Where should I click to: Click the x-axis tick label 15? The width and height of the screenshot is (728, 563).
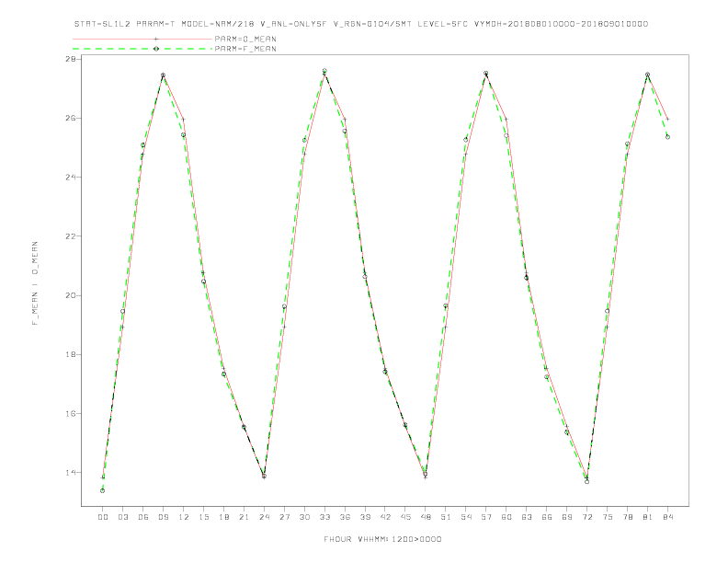coord(203,517)
